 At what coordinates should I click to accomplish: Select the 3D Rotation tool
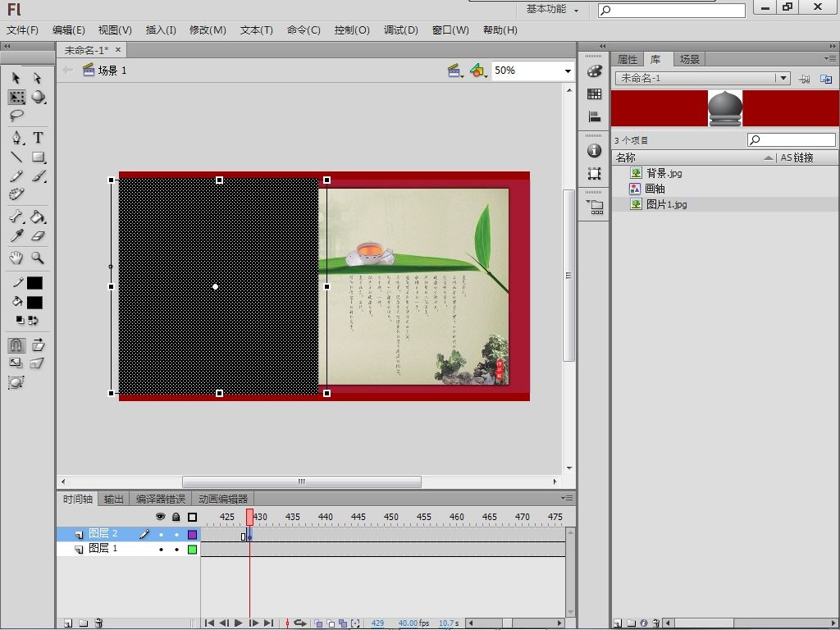(38, 97)
